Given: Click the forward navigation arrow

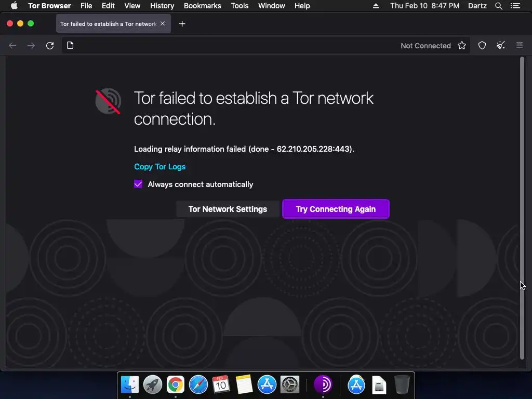Looking at the screenshot, I should pos(31,46).
